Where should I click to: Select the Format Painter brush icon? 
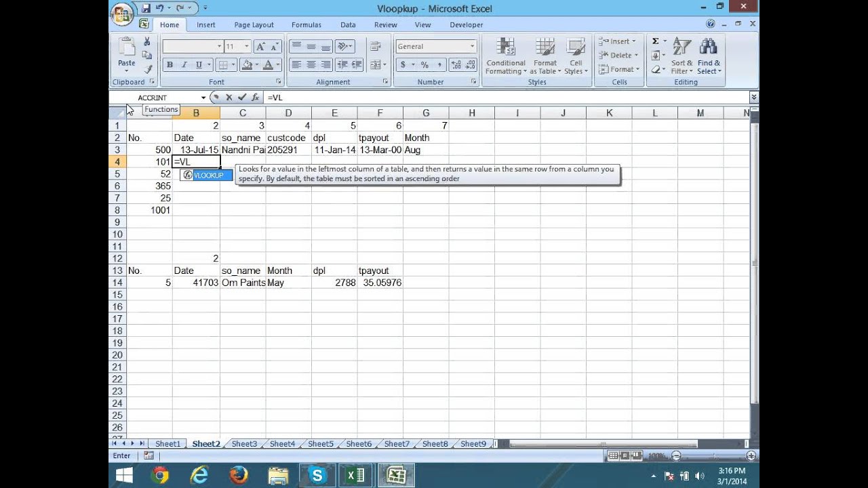[147, 69]
